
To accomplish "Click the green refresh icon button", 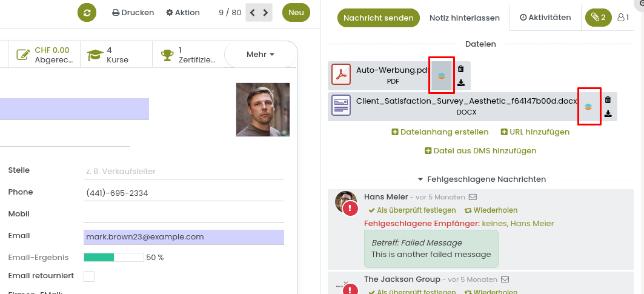I will 87,13.
